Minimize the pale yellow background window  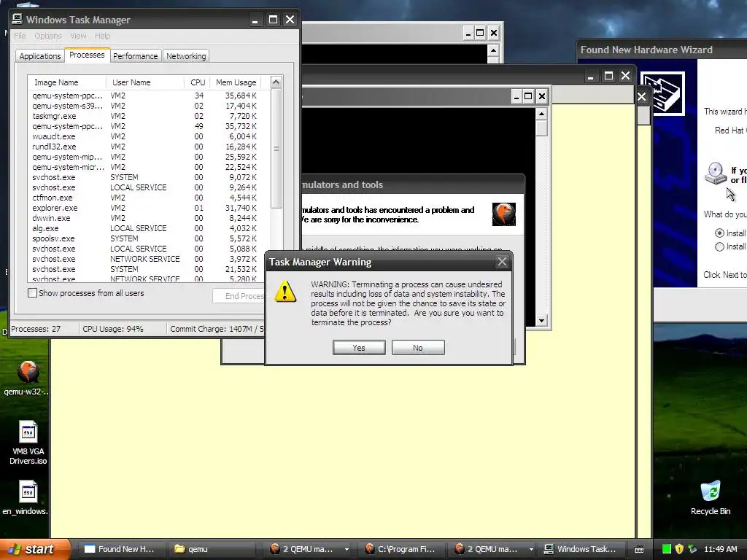tap(591, 76)
